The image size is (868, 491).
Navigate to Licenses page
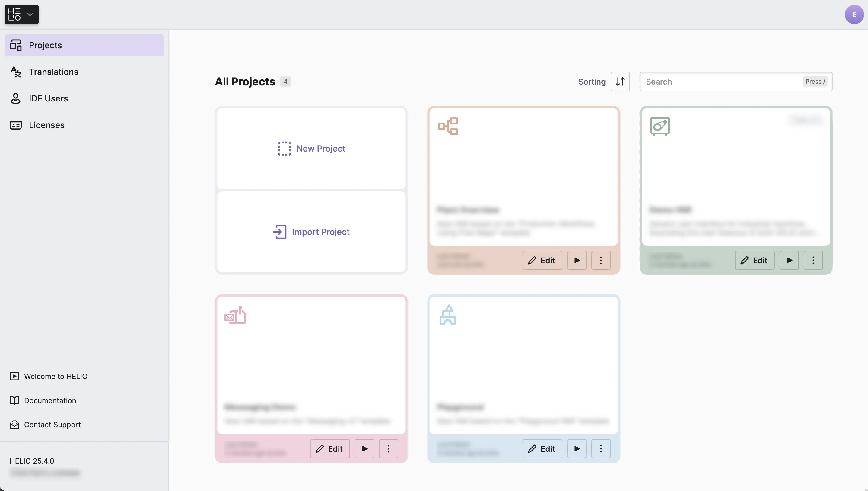coord(46,125)
